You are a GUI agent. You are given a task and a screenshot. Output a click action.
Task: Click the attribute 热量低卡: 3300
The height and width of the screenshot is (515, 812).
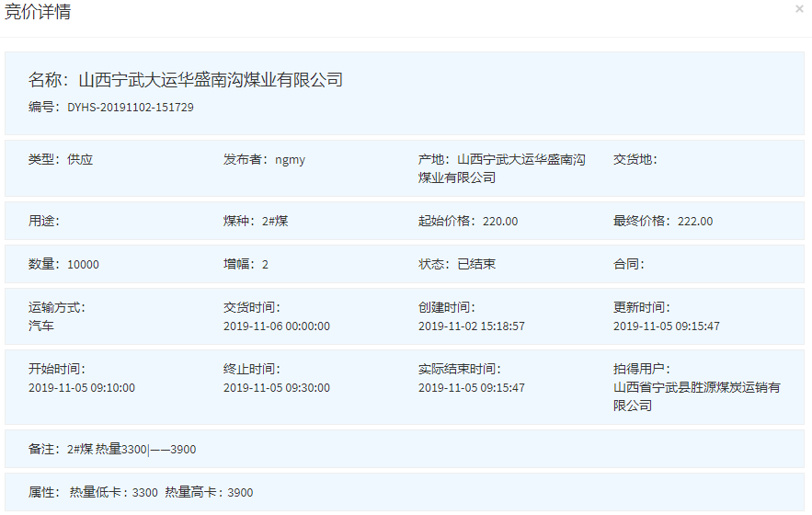point(113,492)
